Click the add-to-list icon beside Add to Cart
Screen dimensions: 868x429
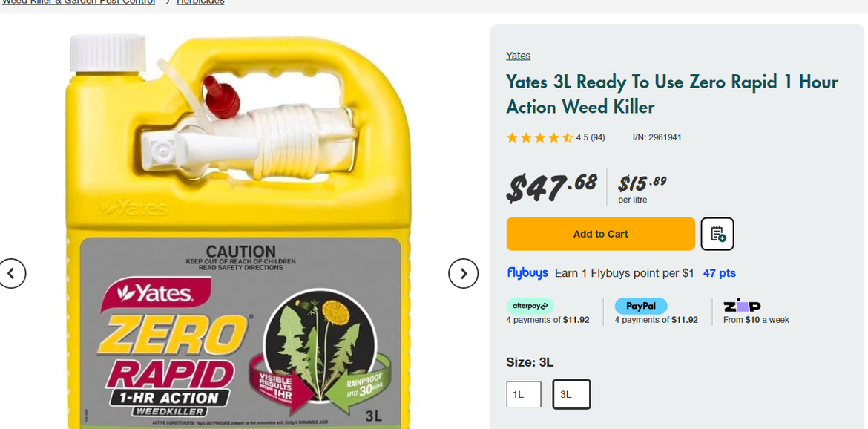[717, 234]
